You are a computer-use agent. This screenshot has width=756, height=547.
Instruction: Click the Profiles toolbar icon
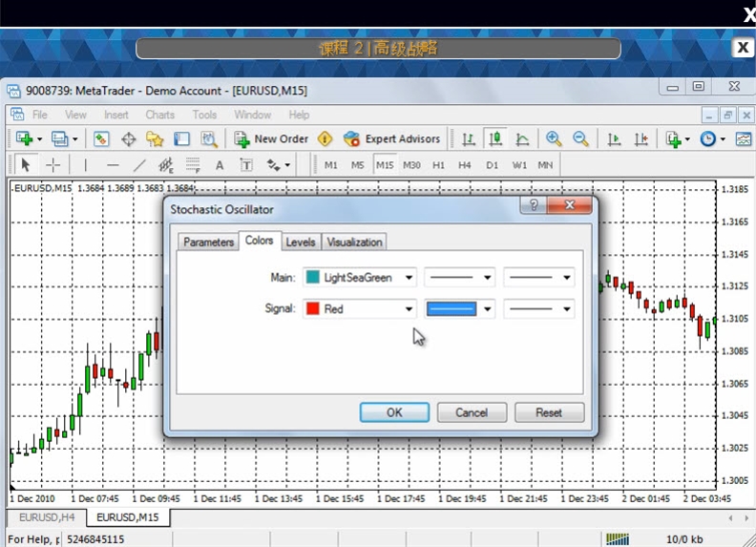pyautogui.click(x=60, y=139)
